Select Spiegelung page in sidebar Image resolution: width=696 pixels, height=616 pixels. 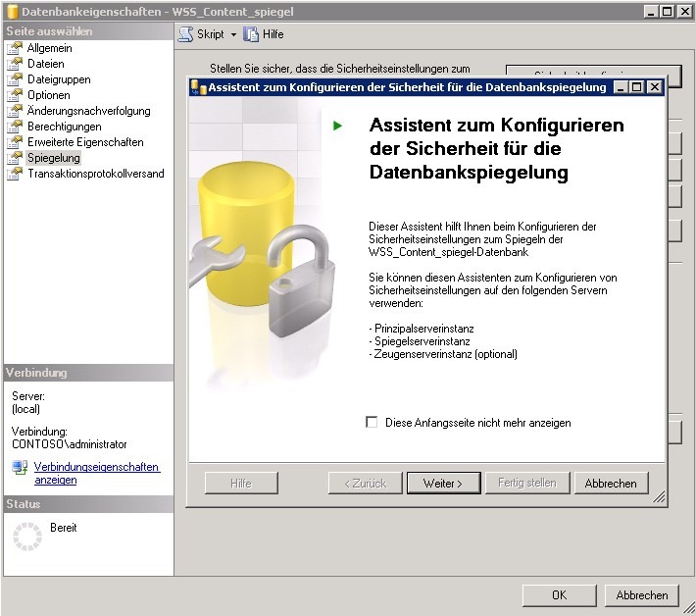(x=54, y=158)
